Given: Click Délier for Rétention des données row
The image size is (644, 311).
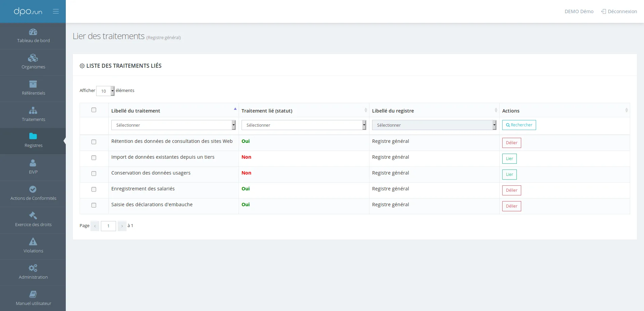Looking at the screenshot, I should click(511, 143).
